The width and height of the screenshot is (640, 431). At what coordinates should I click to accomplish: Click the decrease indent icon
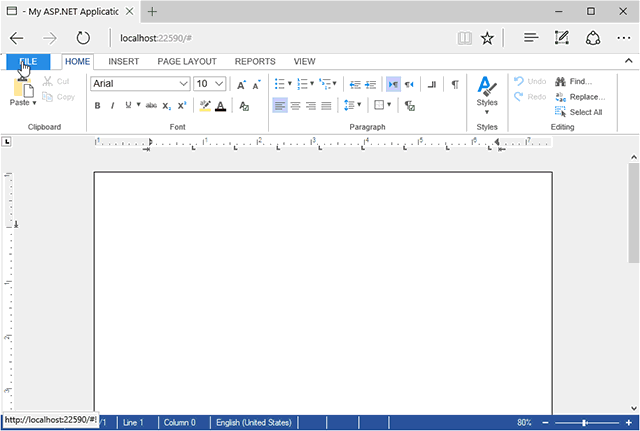(355, 84)
